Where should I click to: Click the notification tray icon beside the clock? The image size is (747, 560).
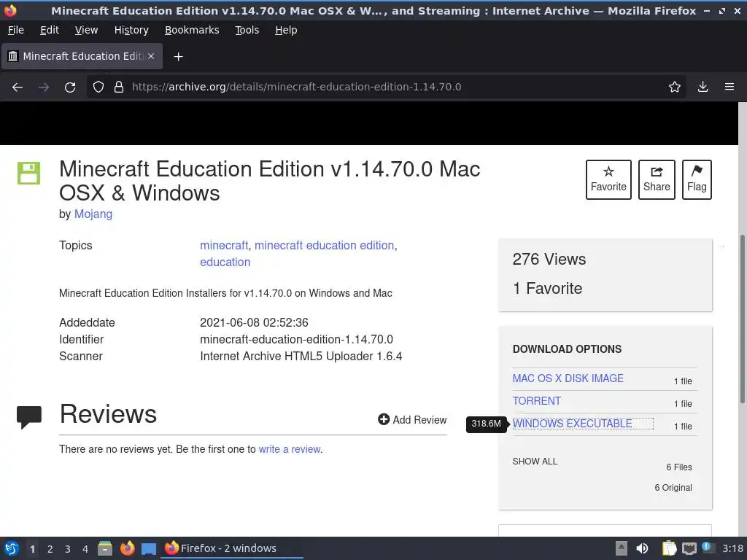click(x=708, y=548)
